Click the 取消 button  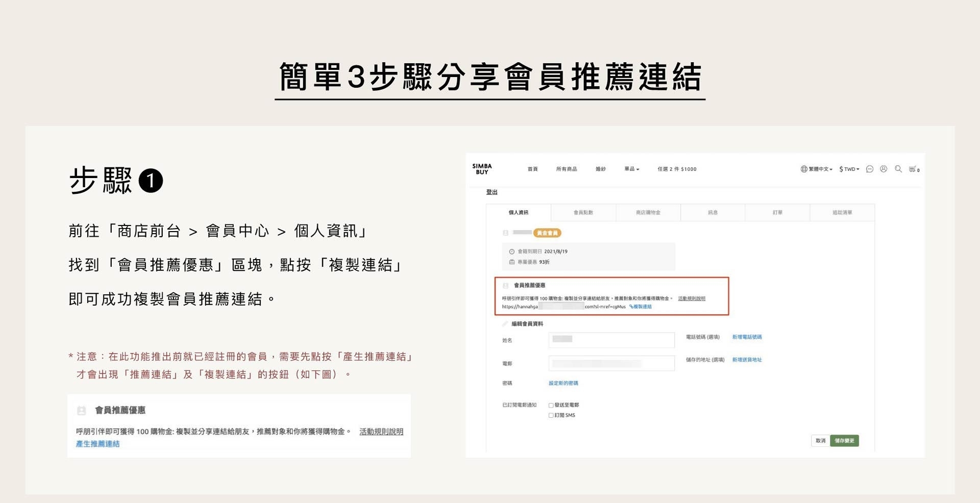pyautogui.click(x=820, y=441)
